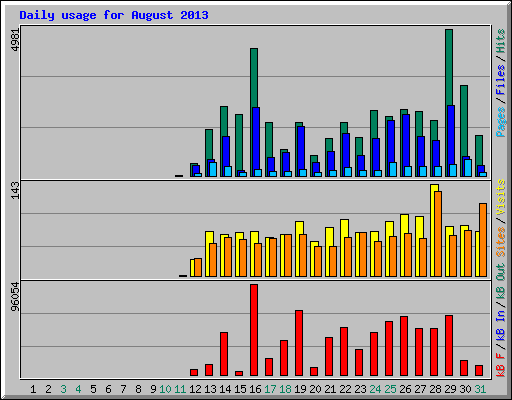Click the yellow Visits legend label
512x400 pixels.
coord(500,197)
